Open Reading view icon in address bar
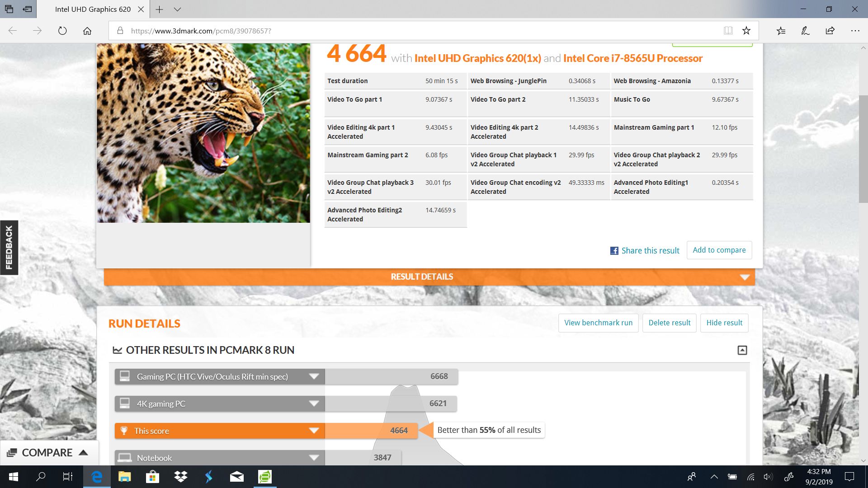 (728, 31)
